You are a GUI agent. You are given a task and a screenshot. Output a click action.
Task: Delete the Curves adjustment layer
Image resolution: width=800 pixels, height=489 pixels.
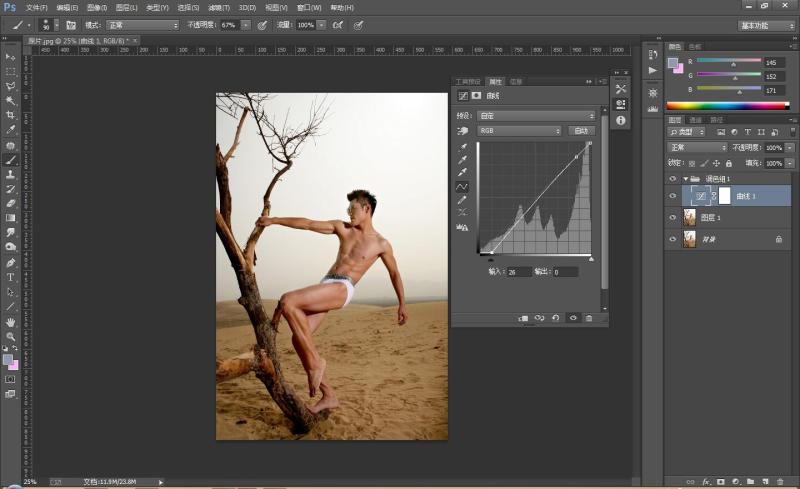click(589, 318)
